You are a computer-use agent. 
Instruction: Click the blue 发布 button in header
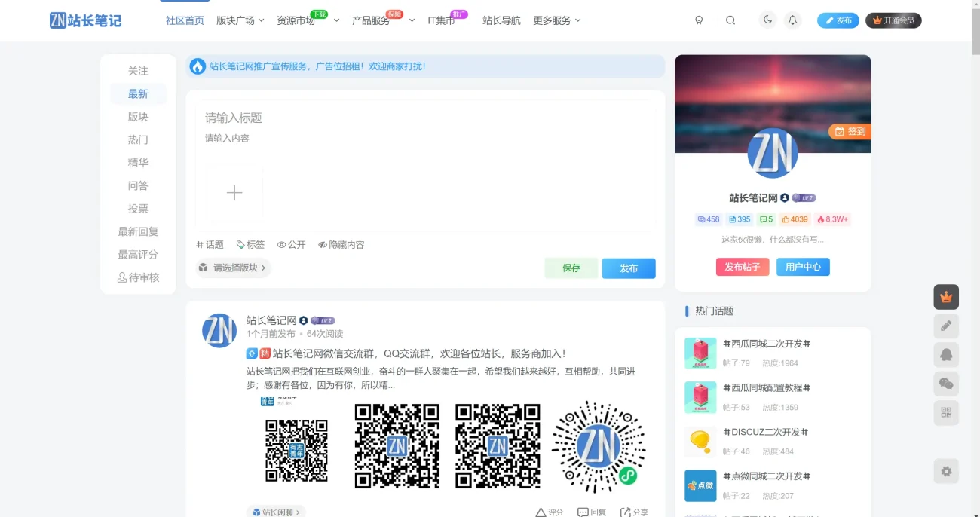click(838, 20)
